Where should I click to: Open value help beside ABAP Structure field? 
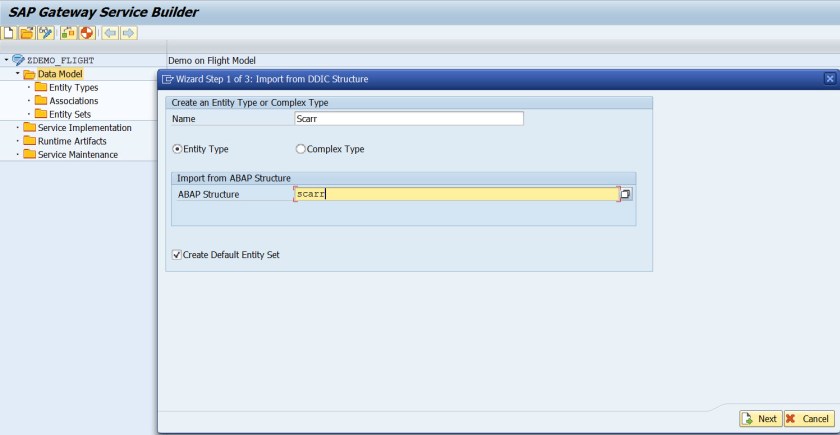(x=626, y=194)
